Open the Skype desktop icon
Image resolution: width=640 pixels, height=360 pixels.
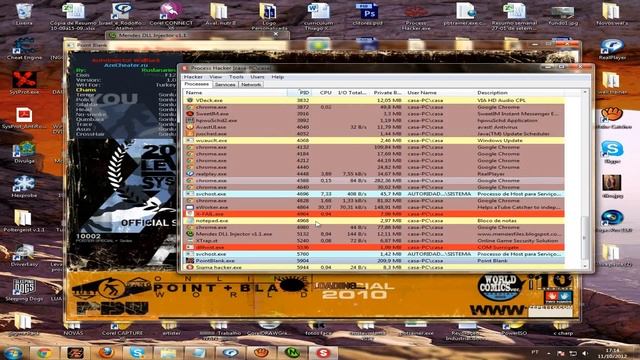click(612, 152)
